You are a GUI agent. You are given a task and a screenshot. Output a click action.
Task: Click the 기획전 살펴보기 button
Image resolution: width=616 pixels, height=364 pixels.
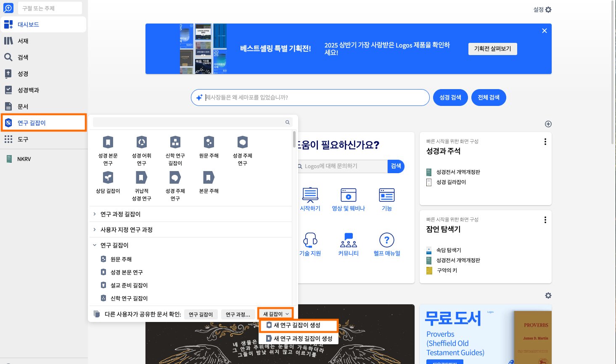(x=493, y=49)
